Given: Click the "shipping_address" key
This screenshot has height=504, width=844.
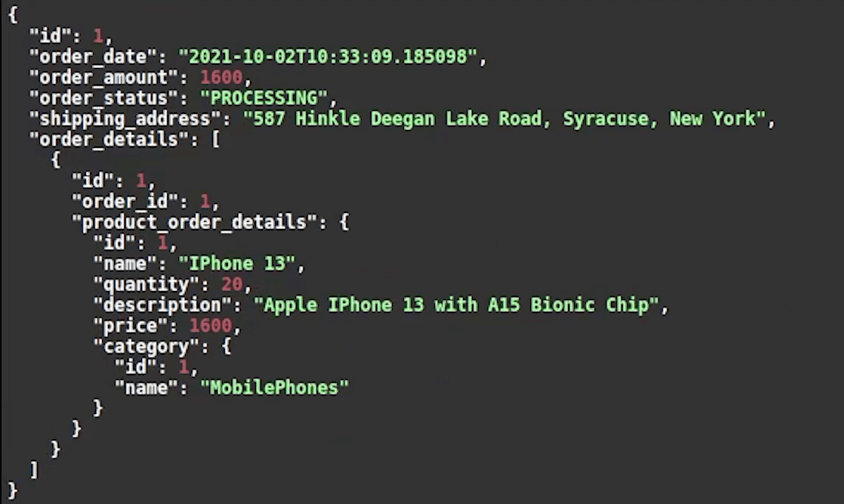Looking at the screenshot, I should (125, 119).
